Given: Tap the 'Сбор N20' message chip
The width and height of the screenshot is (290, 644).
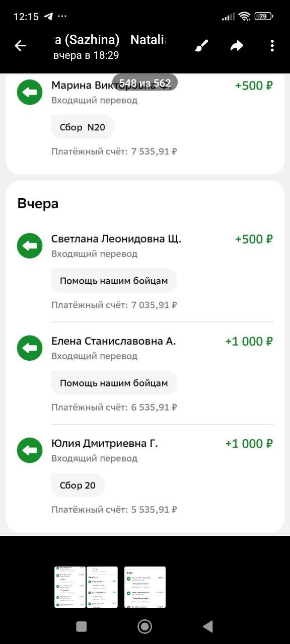Looking at the screenshot, I should (83, 127).
